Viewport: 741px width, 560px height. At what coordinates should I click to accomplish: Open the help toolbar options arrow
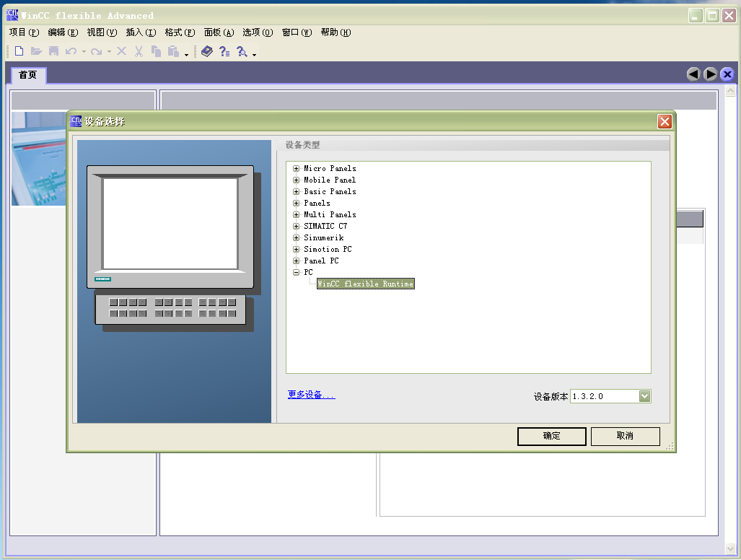254,55
